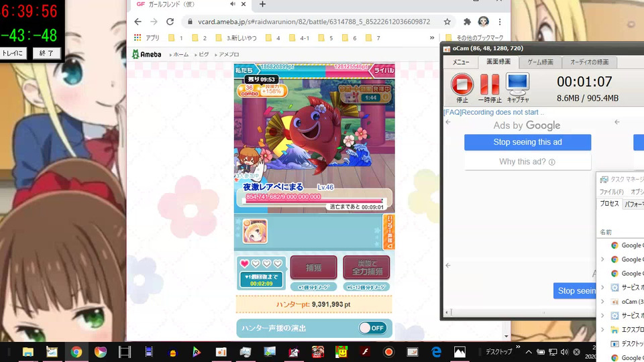644x362 pixels.
Task: Pause the oCam recording with 一時停止
Action: tap(490, 84)
